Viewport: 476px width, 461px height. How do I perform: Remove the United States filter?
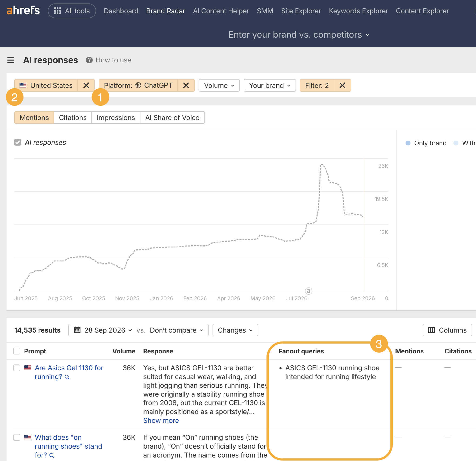(x=86, y=85)
